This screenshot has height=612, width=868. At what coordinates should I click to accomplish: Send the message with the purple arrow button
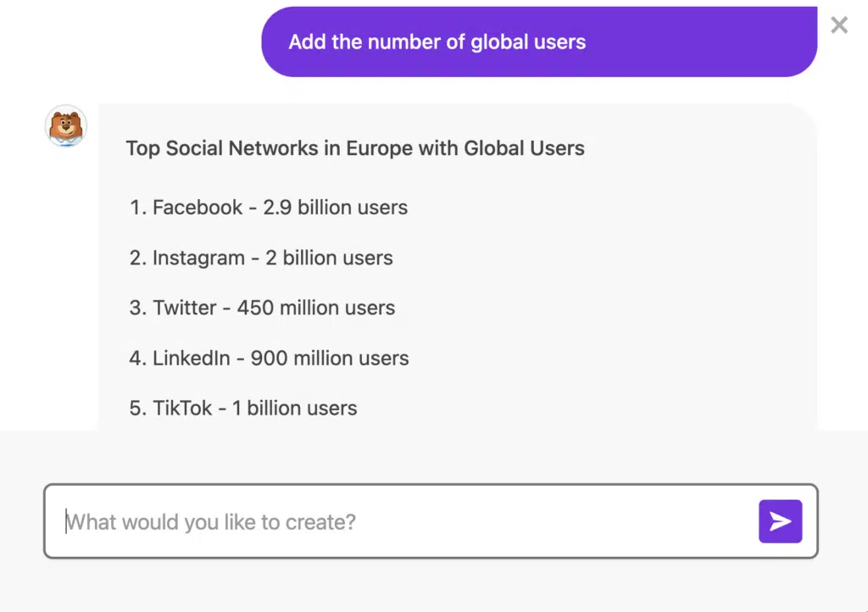[x=780, y=521]
